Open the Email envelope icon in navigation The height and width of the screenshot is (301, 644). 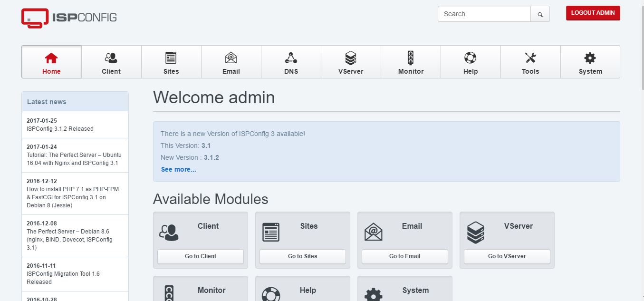231,58
